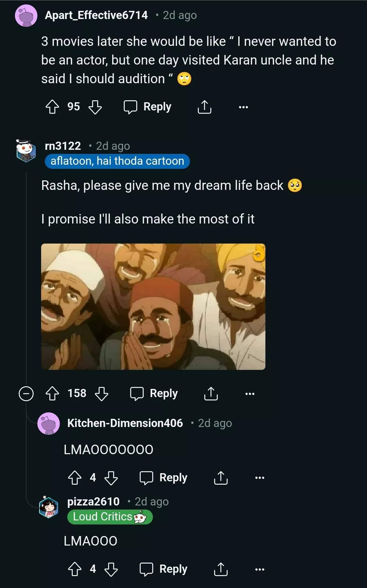Screen dimensions: 367x588
Task: Downvote rn3122's comment
Action: 102,393
